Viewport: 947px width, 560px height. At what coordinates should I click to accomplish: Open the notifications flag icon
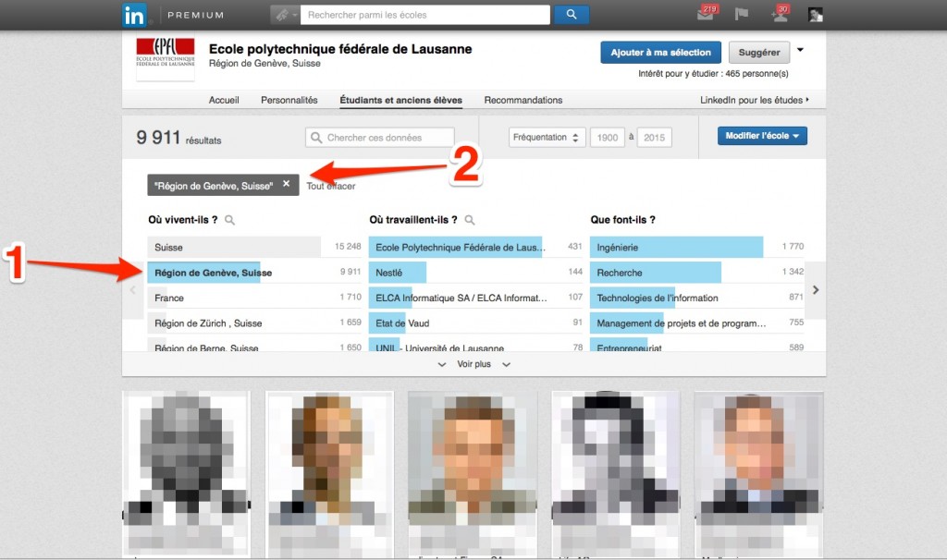pos(742,15)
